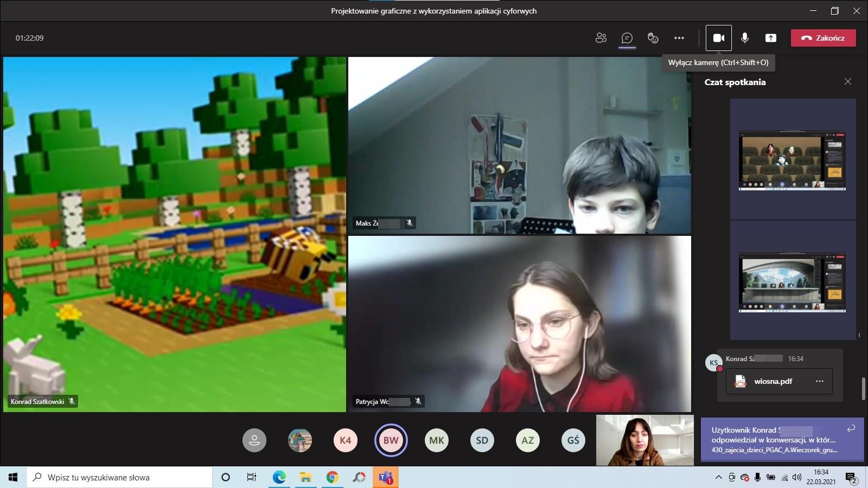Click your own camera preview
This screenshot has width=868, height=488.
tap(645, 440)
